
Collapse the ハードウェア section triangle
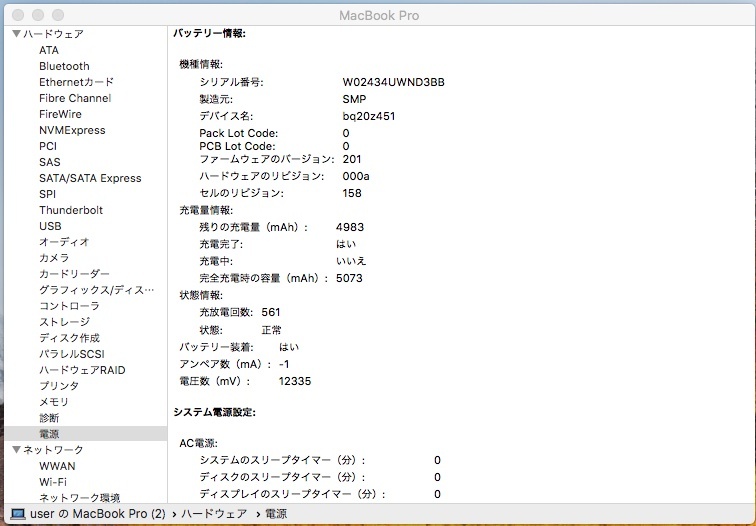pyautogui.click(x=16, y=34)
